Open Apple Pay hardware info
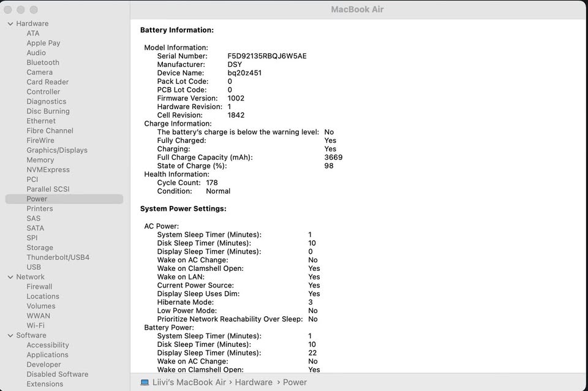Image resolution: width=588 pixels, height=391 pixels. click(x=43, y=43)
